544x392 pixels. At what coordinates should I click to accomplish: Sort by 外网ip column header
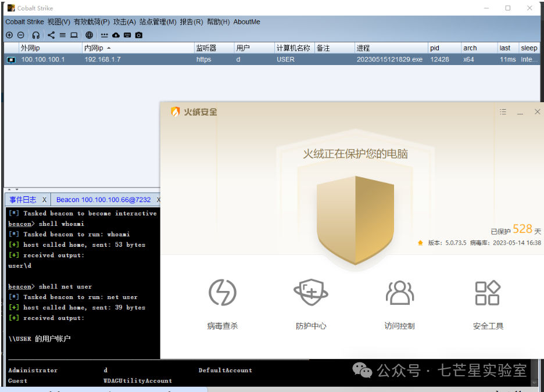(x=51, y=48)
